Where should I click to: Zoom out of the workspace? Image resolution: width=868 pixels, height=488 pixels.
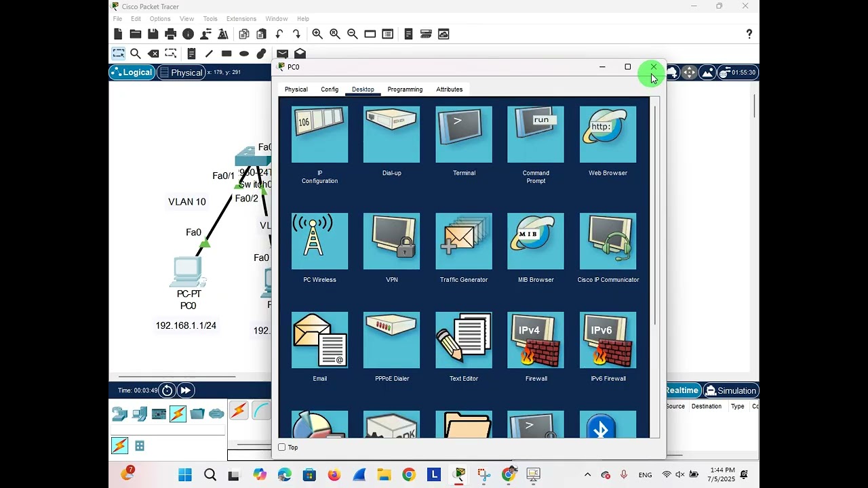(353, 34)
